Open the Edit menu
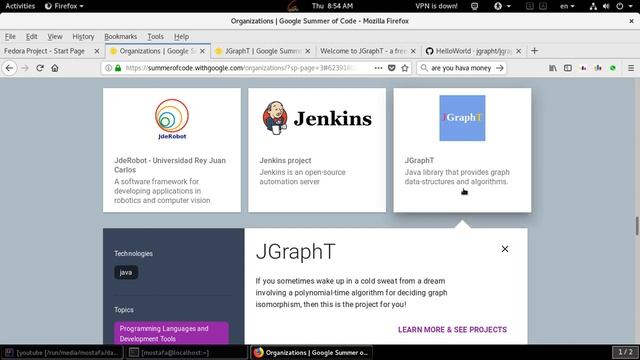 (x=31, y=37)
